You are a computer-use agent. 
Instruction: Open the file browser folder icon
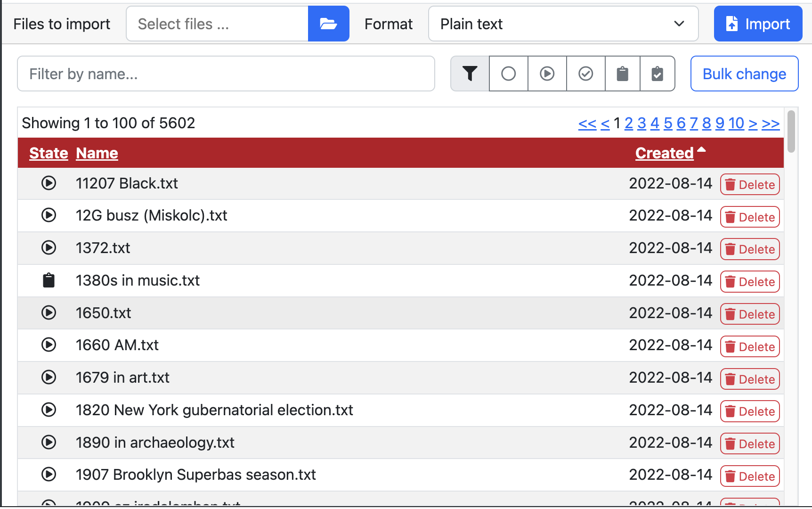click(328, 24)
